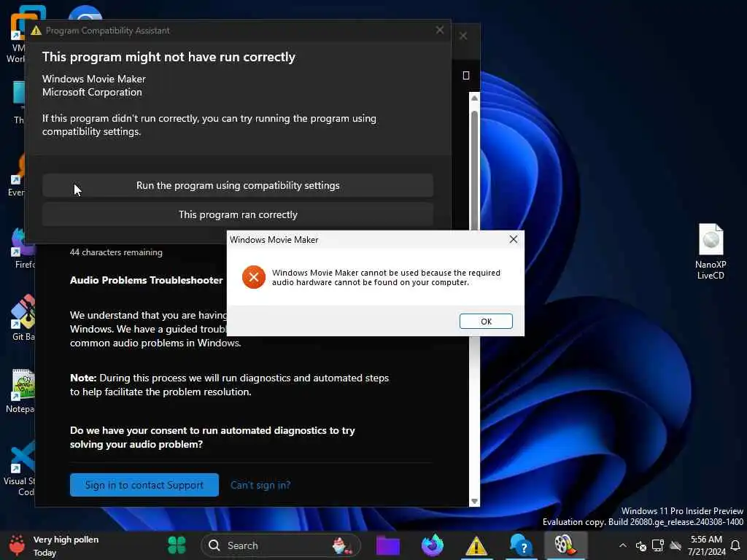Click the Get Help vertical scrollbar thumb
Screen dimensions: 747x560
coord(474,169)
